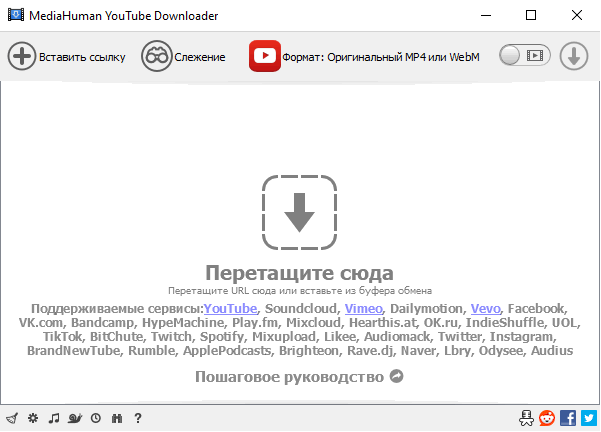This screenshot has height=432, width=601.
Task: Open Пошаговое руководство guide link
Action: tap(289, 377)
